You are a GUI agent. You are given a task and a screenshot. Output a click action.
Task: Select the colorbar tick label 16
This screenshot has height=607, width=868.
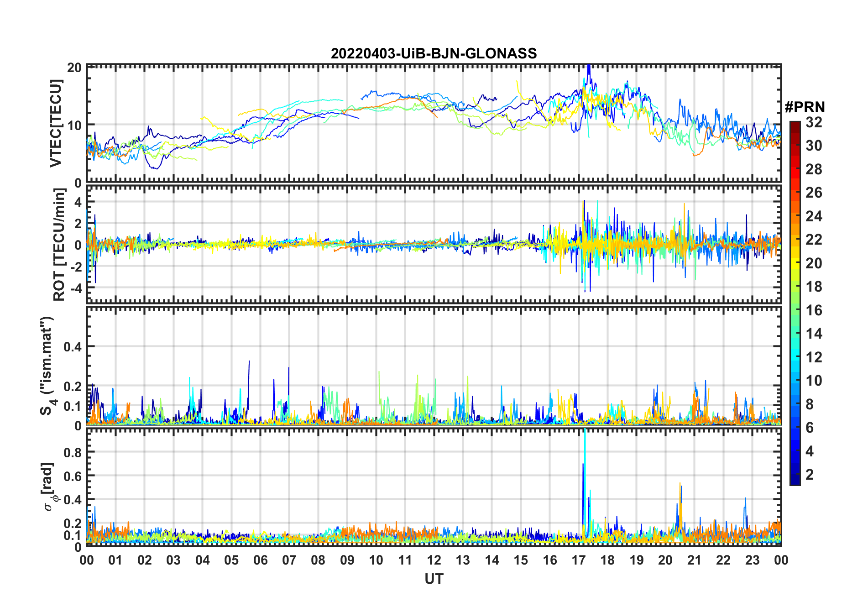point(814,310)
